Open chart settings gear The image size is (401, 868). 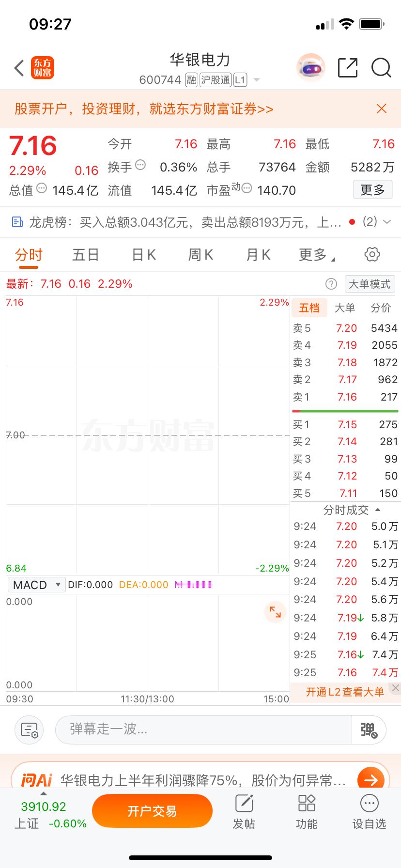pos(372,254)
